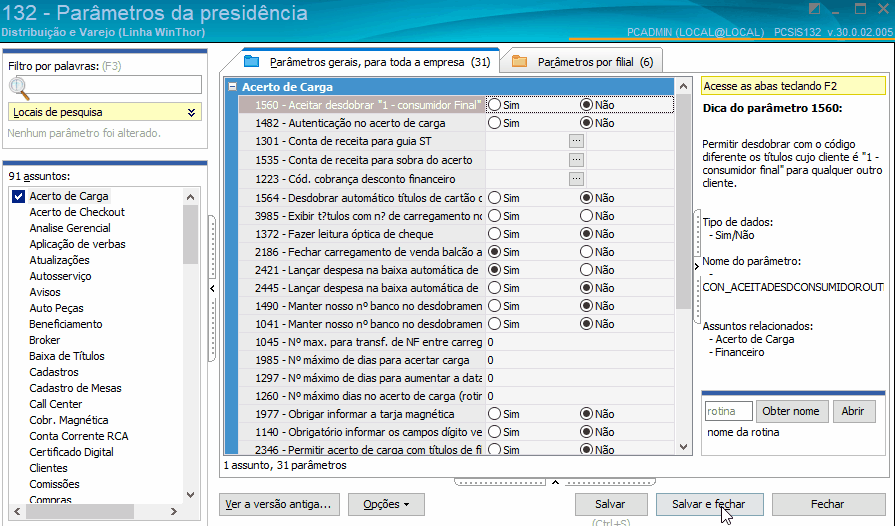Toggle the Acerto de Carga checkbox
The image size is (895, 526).
[18, 196]
